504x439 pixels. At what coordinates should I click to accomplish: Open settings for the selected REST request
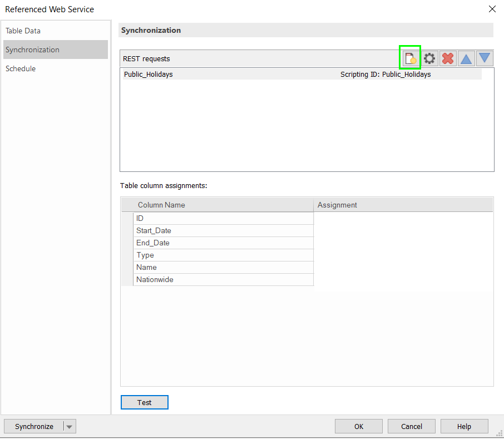click(x=429, y=58)
